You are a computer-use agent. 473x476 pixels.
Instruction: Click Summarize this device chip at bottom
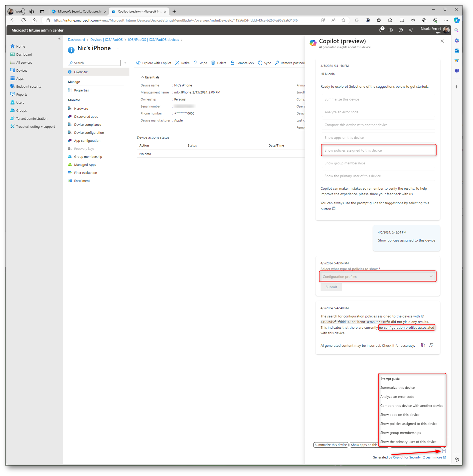click(331, 445)
